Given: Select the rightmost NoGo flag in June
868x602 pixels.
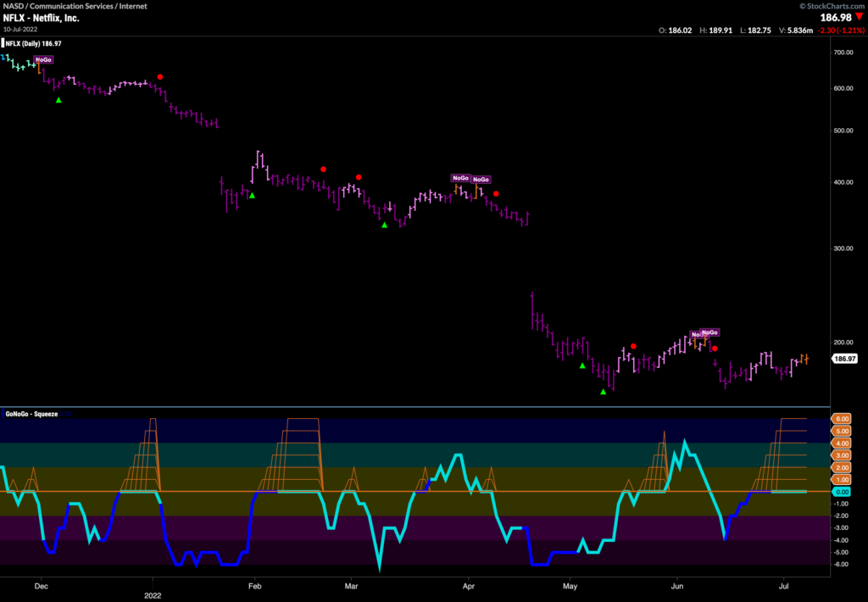Looking at the screenshot, I should [709, 332].
